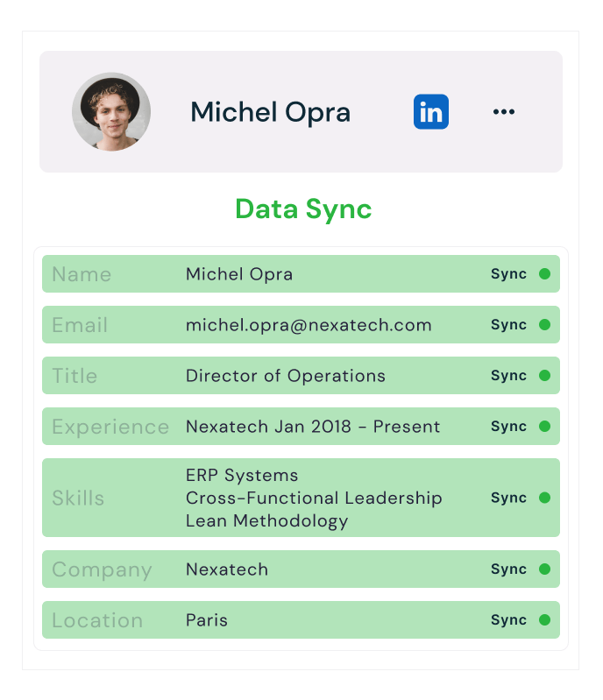Click the Michel Opra name in header

click(x=270, y=112)
